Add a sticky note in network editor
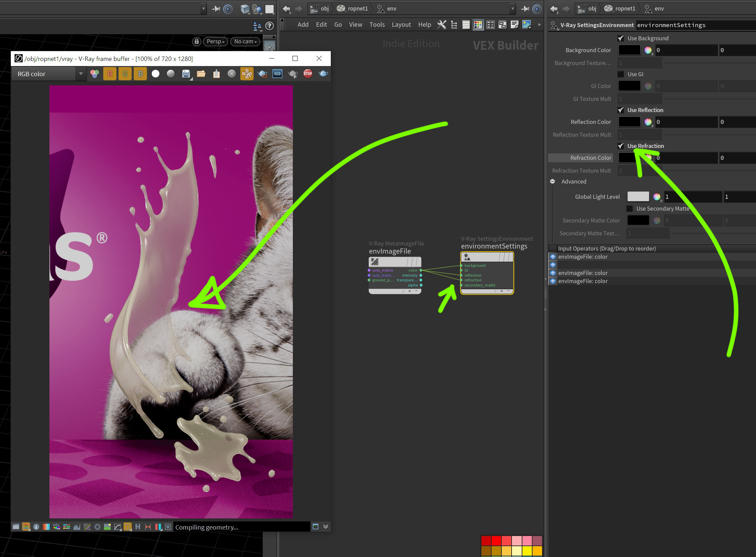This screenshot has width=756, height=557. [x=515, y=25]
